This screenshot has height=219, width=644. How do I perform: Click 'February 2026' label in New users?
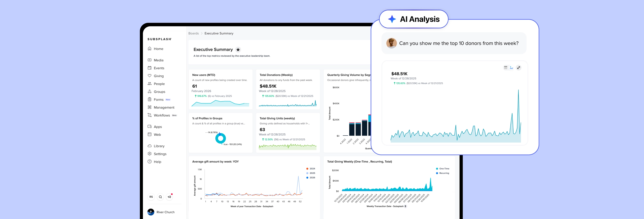201,91
